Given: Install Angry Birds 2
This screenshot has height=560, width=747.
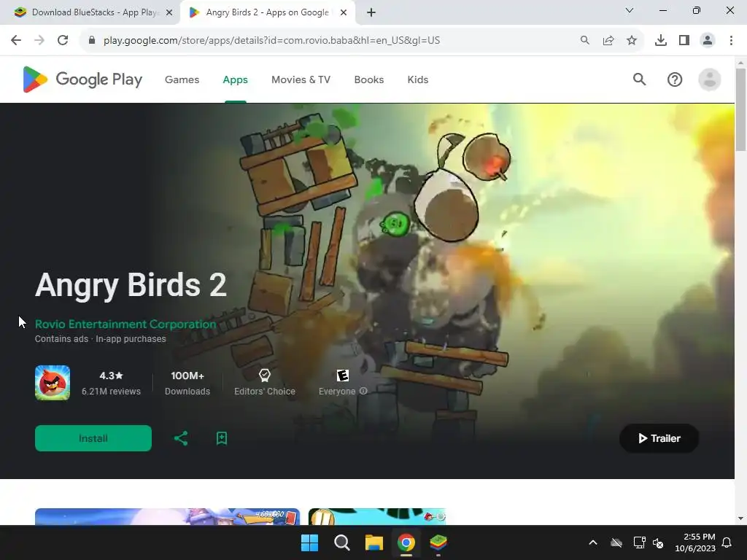Looking at the screenshot, I should (x=93, y=438).
